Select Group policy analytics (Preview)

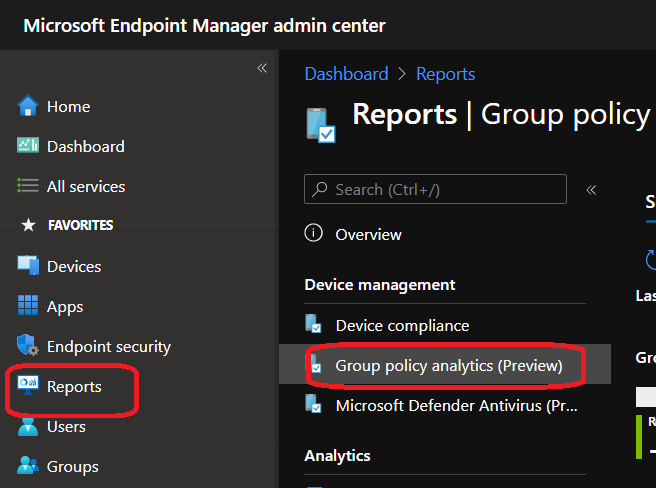tap(448, 366)
